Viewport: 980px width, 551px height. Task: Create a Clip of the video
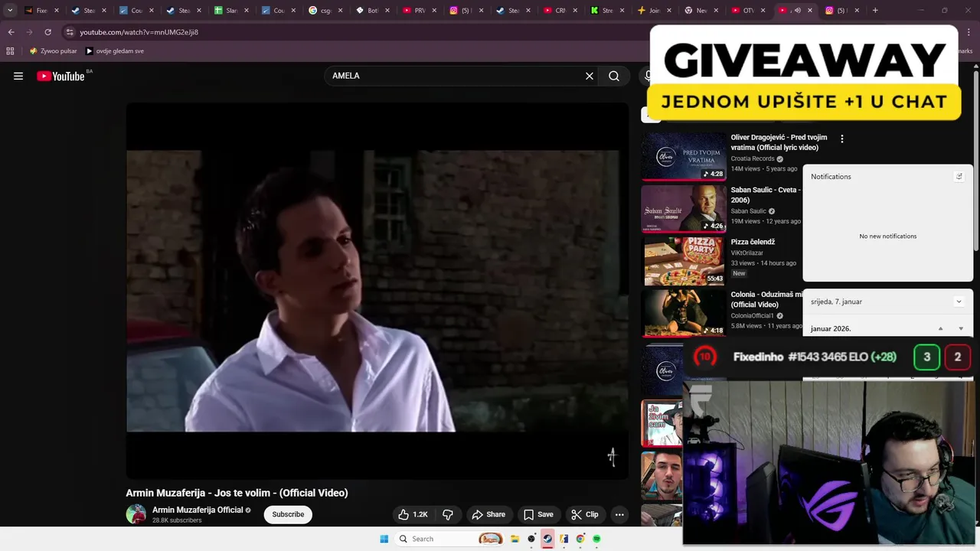point(585,514)
